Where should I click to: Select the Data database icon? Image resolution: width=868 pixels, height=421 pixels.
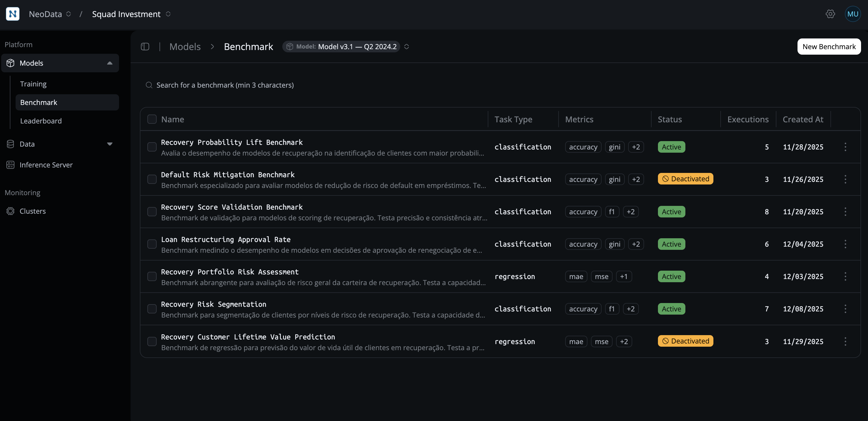pyautogui.click(x=10, y=144)
